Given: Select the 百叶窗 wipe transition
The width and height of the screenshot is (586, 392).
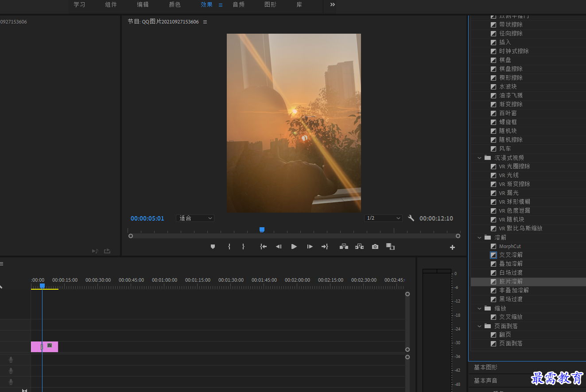Looking at the screenshot, I should [508, 113].
